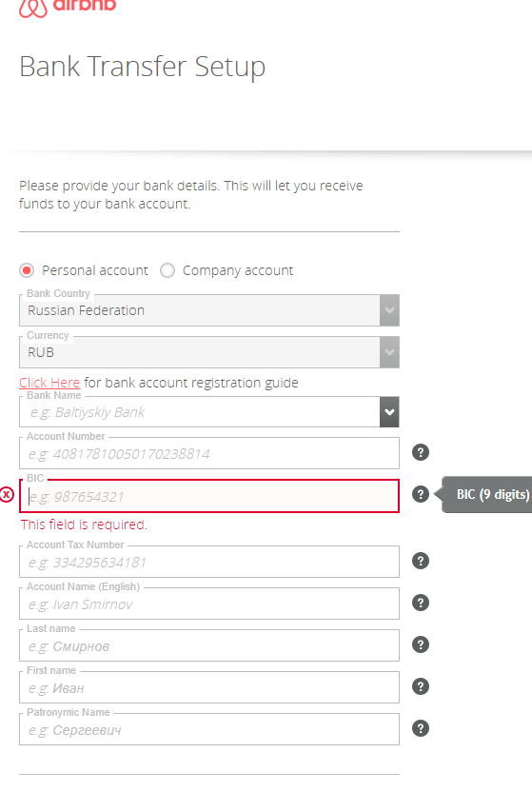Screen dimensions: 532x792
Task: Open help icon for Patronymic Name
Action: pyautogui.click(x=421, y=728)
